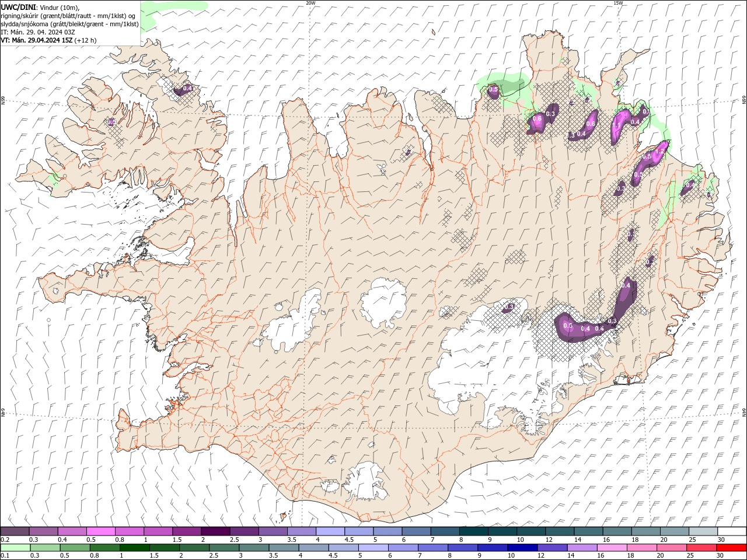
Task: Pick the light green rain swatch between 0.3 and 0.5
Action: [x=45, y=548]
